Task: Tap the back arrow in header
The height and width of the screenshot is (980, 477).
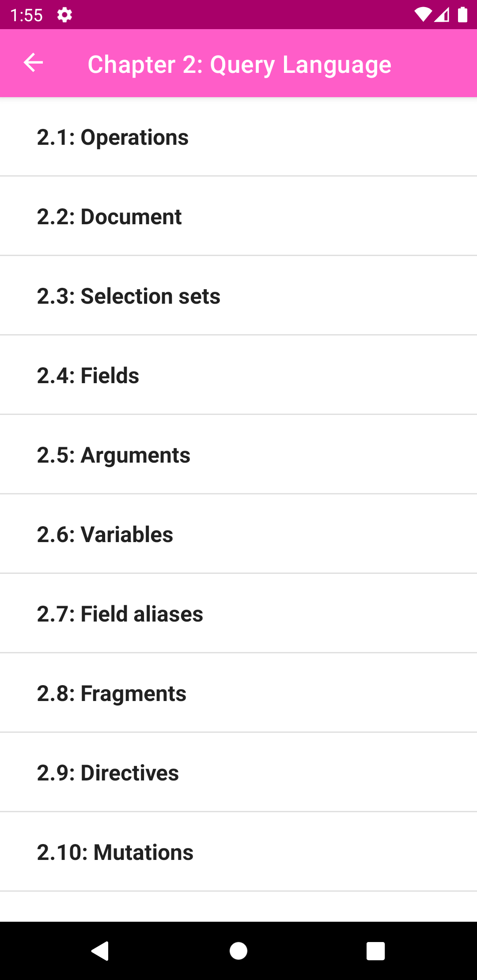Action: coord(33,63)
